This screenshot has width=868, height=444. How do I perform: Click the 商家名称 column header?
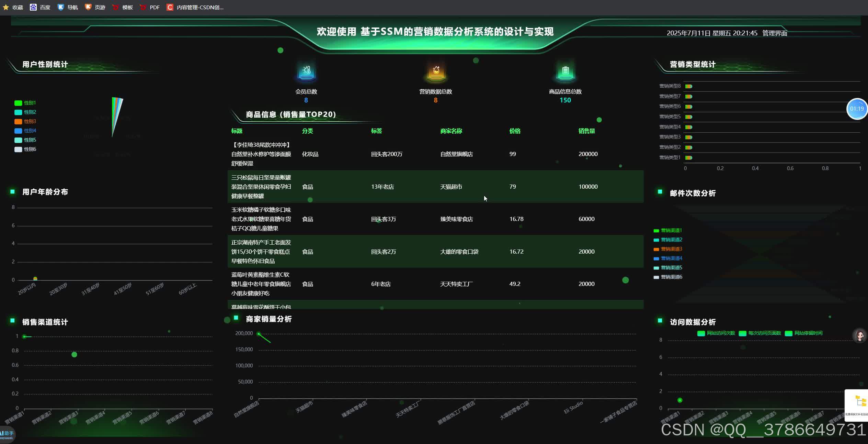(x=451, y=131)
